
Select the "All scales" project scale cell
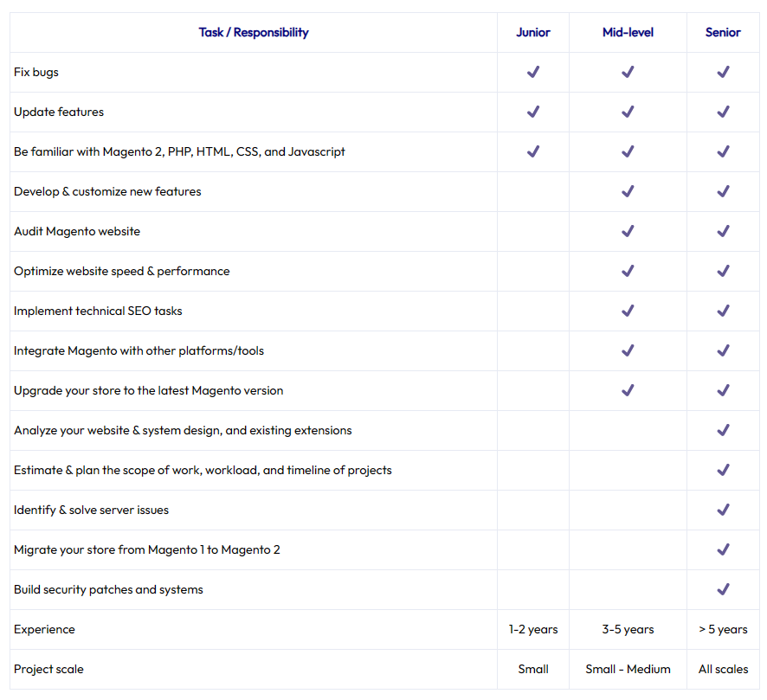pyautogui.click(x=723, y=669)
